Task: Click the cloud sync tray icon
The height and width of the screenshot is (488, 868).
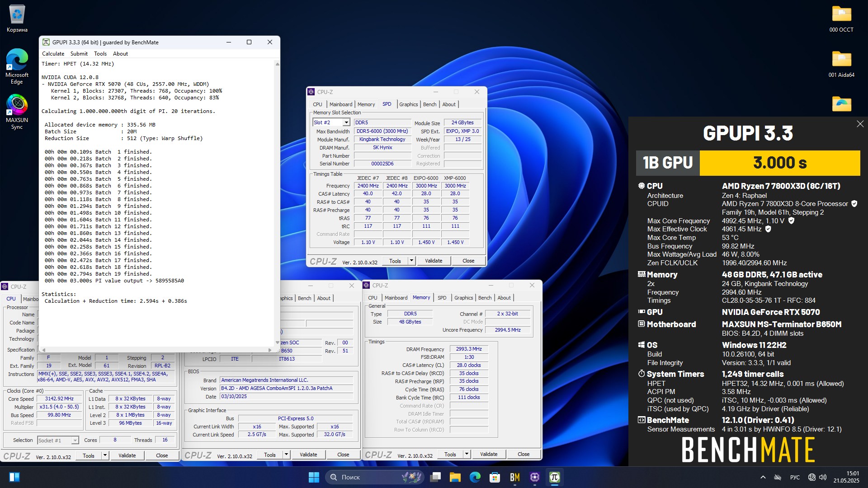Action: point(778,477)
